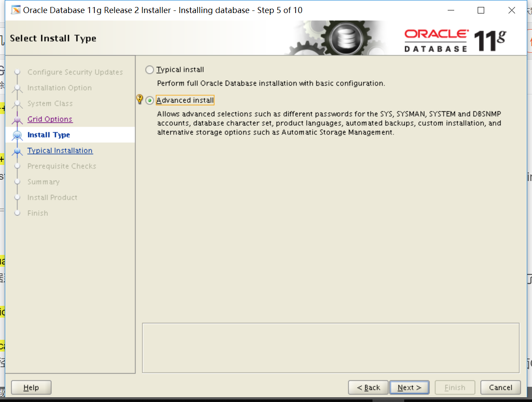Click the Select Install Type heading
Viewport: 532px width, 402px height.
(53, 38)
